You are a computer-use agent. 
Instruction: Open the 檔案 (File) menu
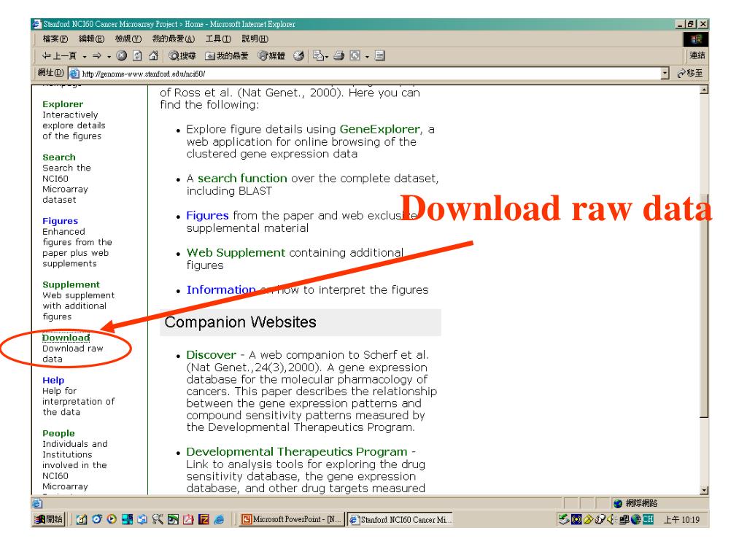pos(55,39)
